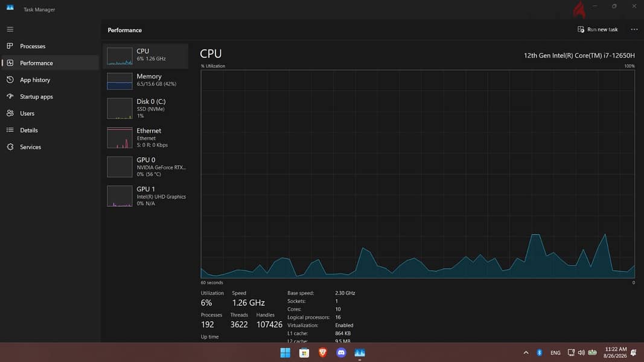Click the Sockets value 1

[x=336, y=301]
